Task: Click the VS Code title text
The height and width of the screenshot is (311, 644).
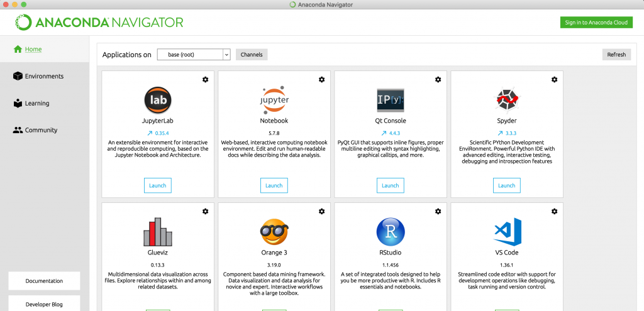Action: click(x=507, y=253)
